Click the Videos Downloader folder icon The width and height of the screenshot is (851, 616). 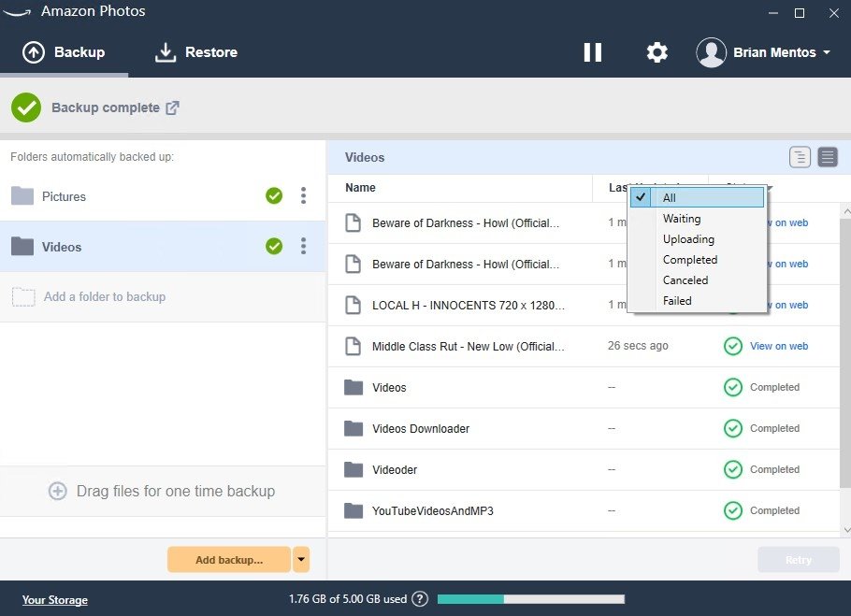[x=353, y=428]
